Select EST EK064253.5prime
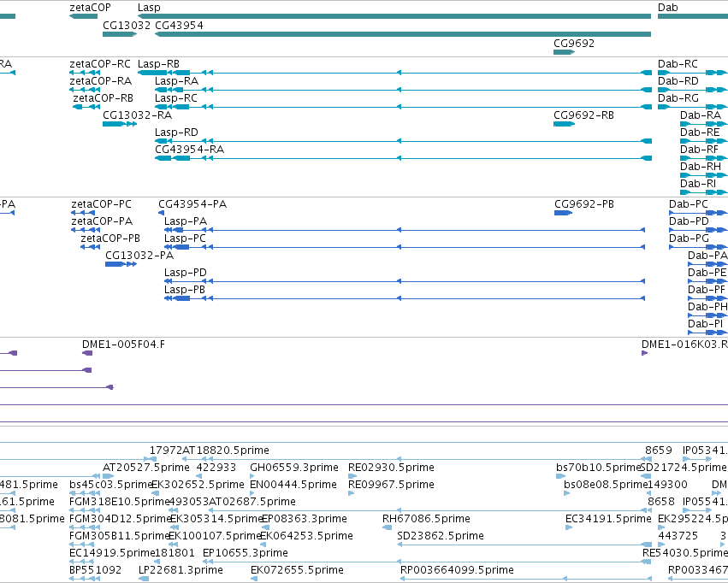 [306, 536]
